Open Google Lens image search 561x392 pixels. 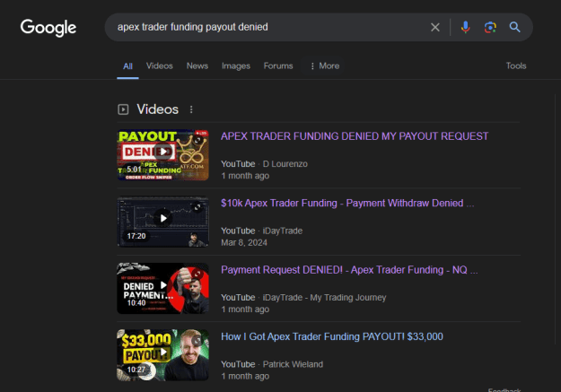490,27
